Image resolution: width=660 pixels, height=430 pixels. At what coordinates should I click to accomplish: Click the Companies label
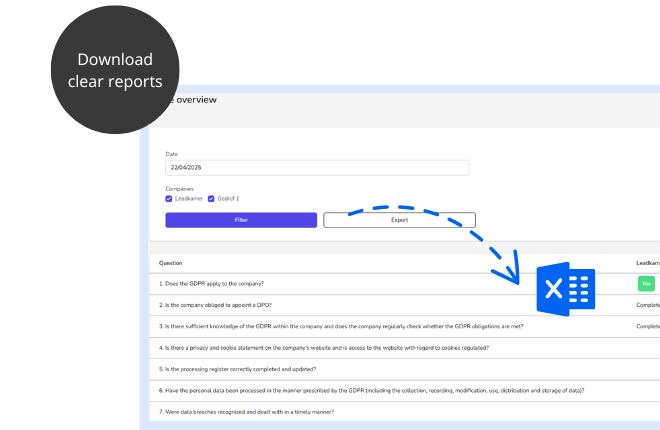179,189
